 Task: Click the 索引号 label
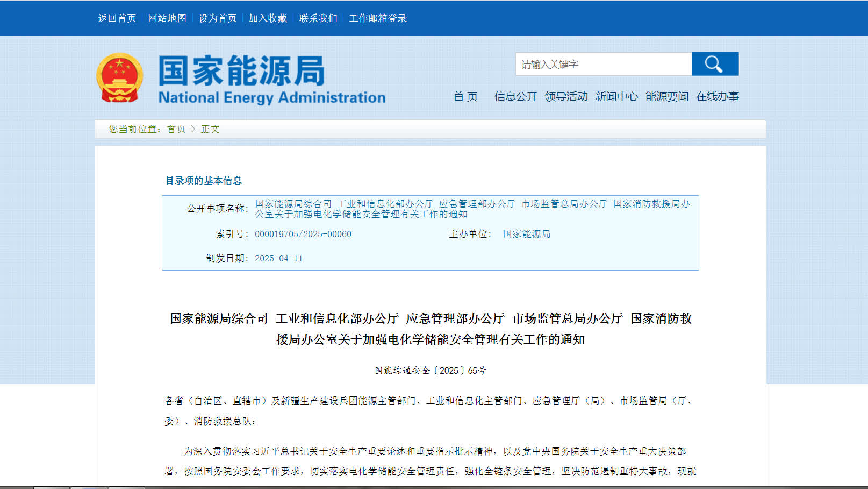tap(232, 234)
